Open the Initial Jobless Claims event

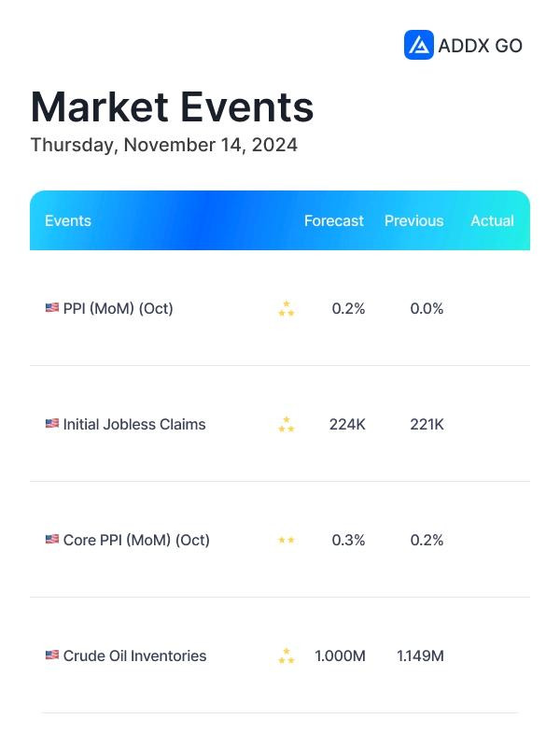pyautogui.click(x=134, y=424)
